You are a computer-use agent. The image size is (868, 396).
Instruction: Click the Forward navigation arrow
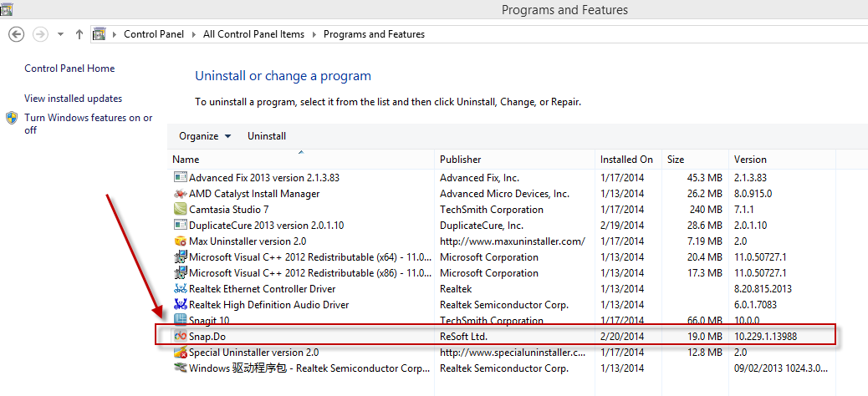click(40, 34)
